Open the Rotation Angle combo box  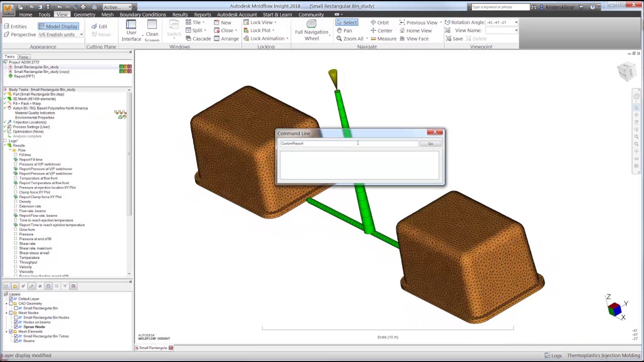tap(502, 23)
